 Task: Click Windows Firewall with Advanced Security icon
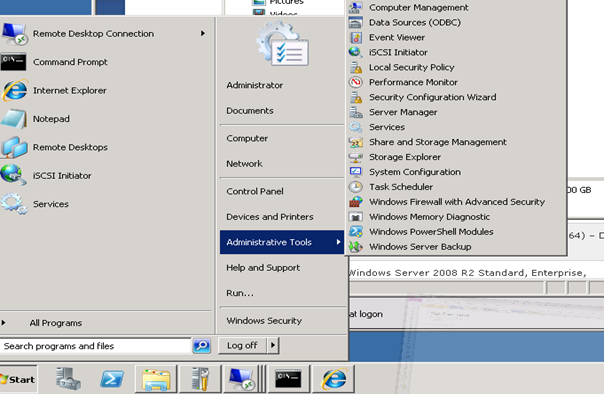point(356,202)
